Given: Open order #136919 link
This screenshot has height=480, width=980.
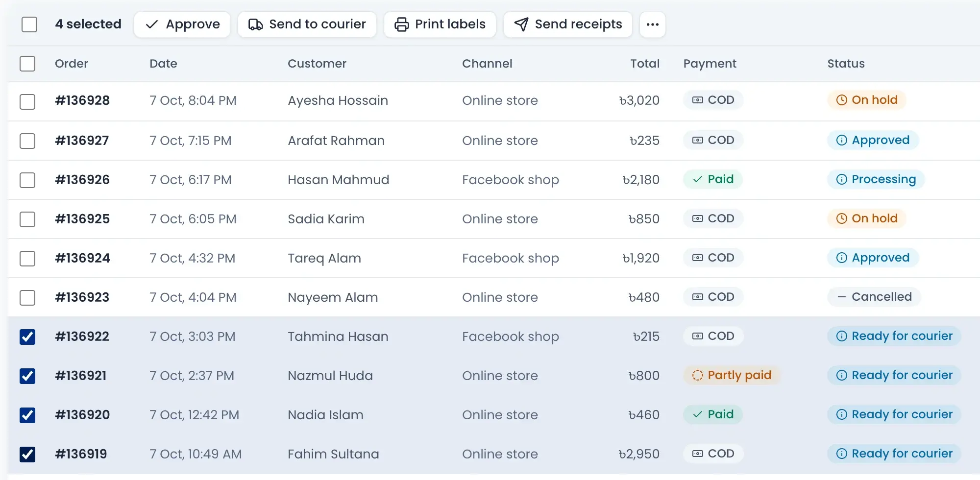Looking at the screenshot, I should point(81,454).
